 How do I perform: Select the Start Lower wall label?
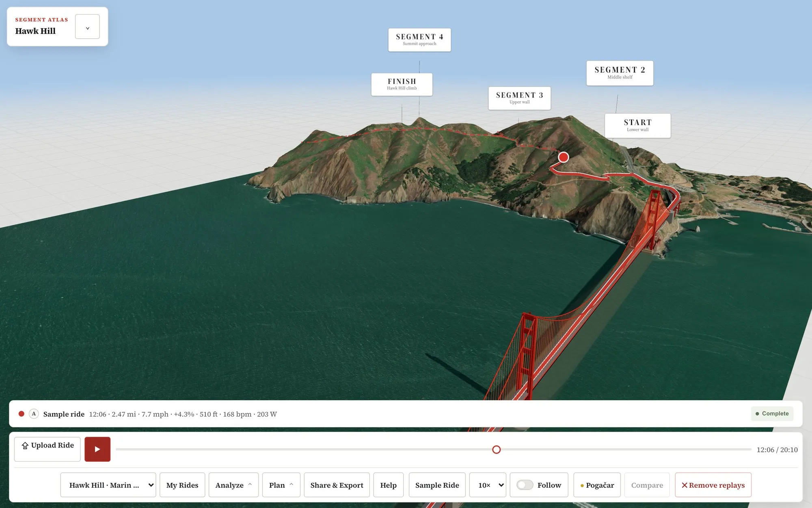click(x=637, y=126)
